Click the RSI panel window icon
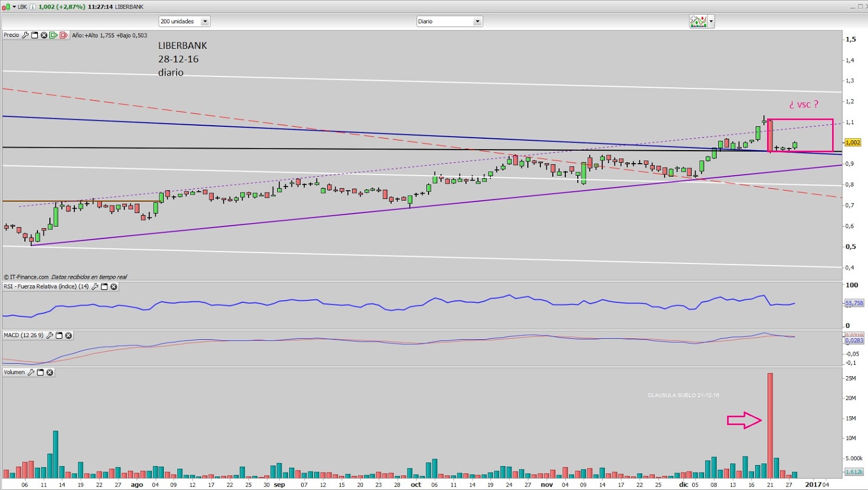868x490 pixels. pos(104,287)
